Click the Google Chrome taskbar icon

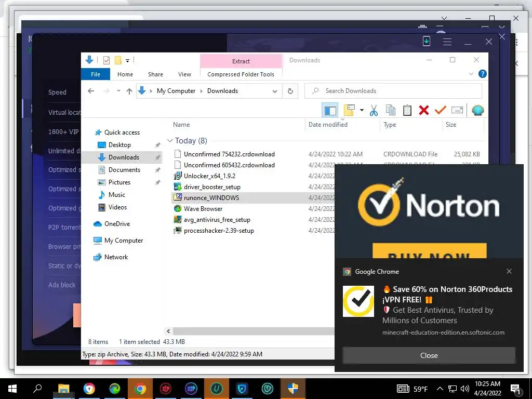click(140, 389)
